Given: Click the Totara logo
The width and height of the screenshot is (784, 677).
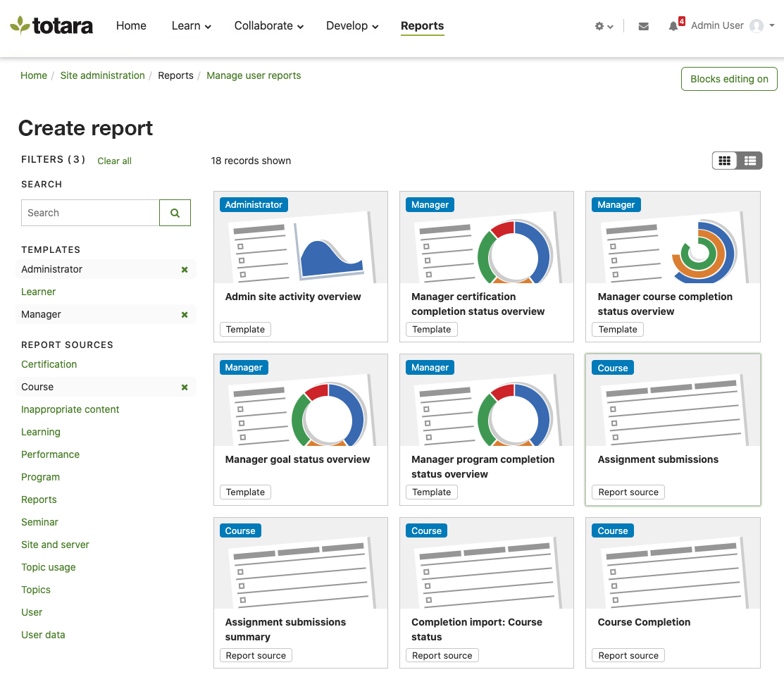Looking at the screenshot, I should pyautogui.click(x=51, y=26).
